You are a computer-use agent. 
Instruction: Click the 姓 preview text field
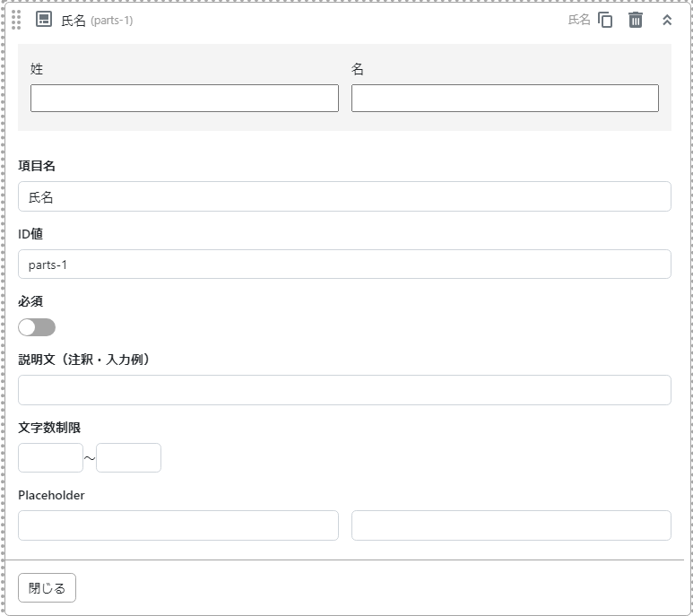click(x=185, y=99)
